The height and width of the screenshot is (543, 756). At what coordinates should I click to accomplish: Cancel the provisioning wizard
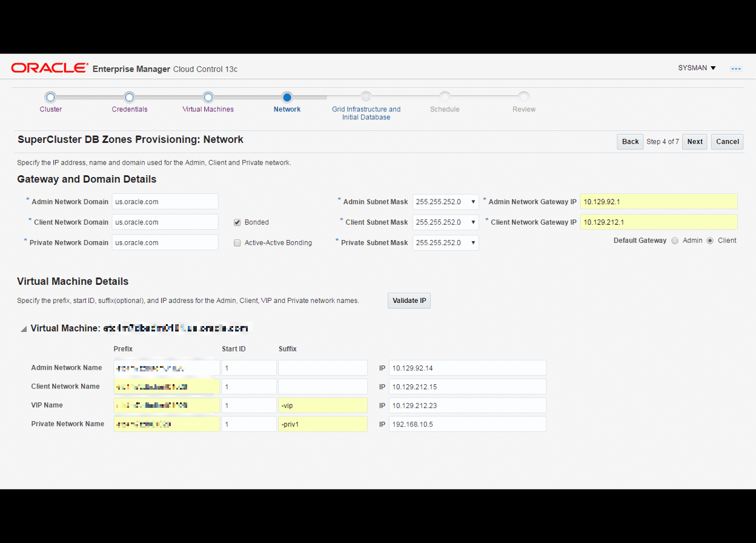727,142
